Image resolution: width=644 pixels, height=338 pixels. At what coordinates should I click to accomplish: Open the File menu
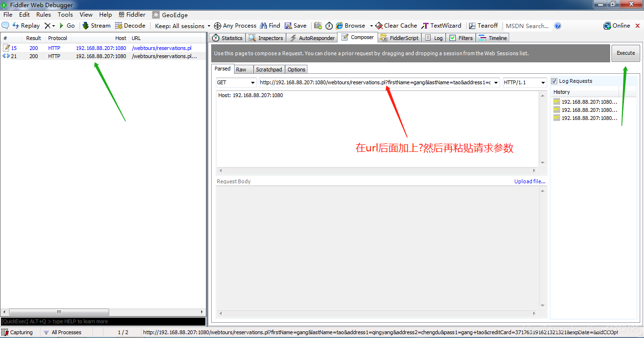[8, 15]
